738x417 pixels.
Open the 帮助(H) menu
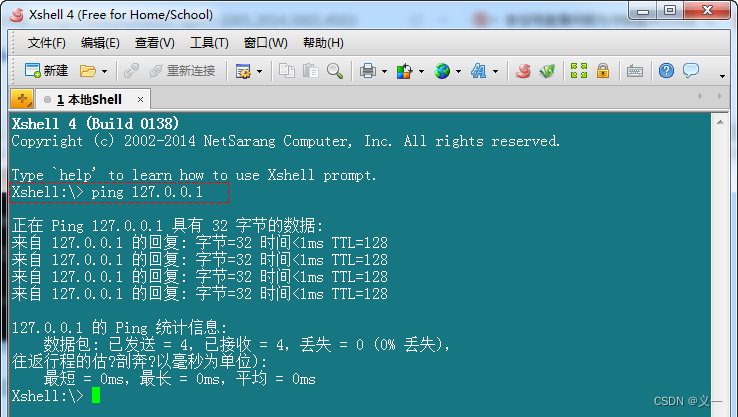click(x=323, y=43)
